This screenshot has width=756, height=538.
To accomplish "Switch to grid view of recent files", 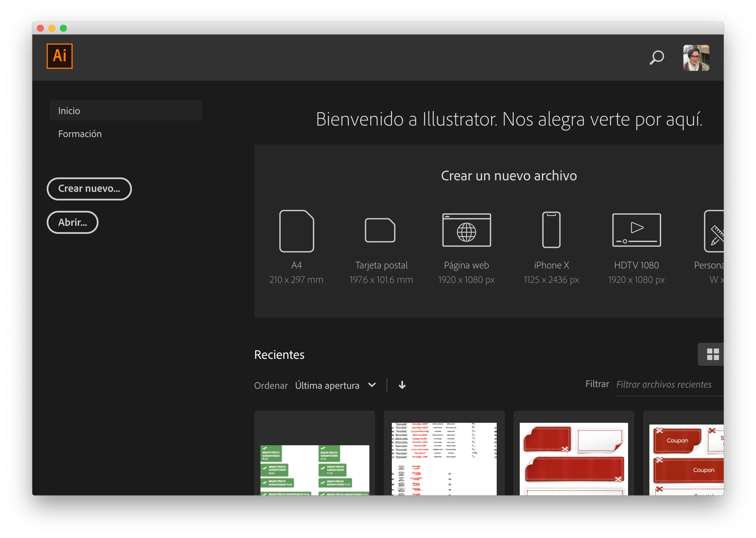I will pyautogui.click(x=712, y=354).
